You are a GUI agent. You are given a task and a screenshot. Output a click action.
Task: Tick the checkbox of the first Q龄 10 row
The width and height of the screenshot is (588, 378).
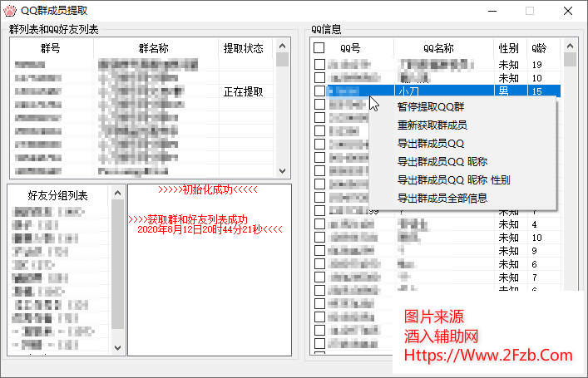coord(319,77)
